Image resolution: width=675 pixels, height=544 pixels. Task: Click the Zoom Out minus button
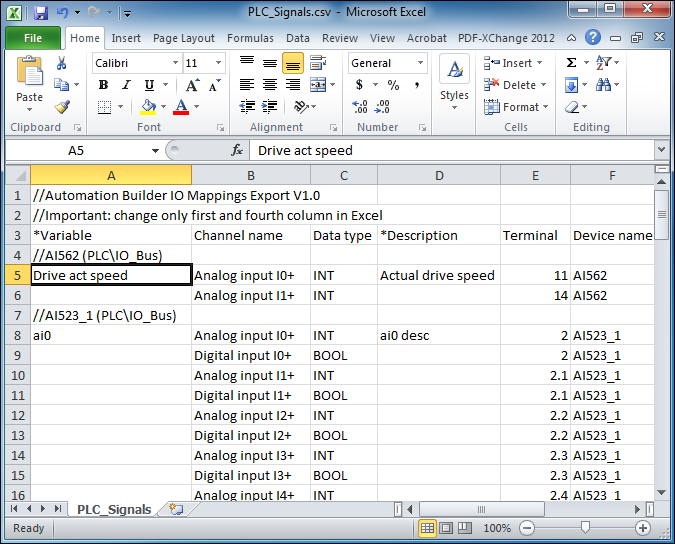pos(527,528)
